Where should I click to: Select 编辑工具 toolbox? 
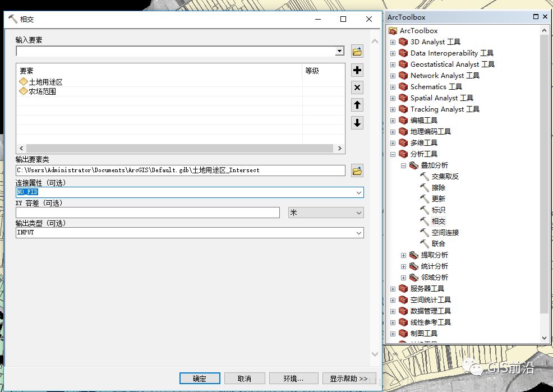point(423,121)
